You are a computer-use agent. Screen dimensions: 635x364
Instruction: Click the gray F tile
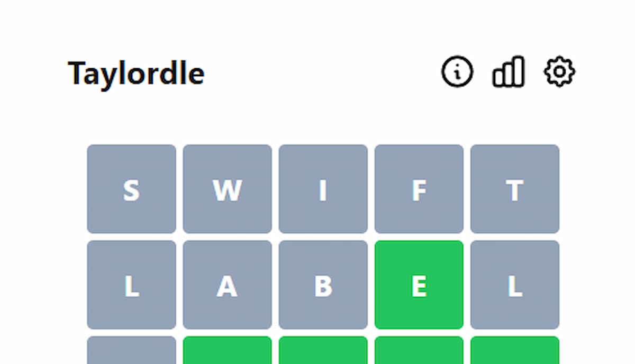coord(419,189)
